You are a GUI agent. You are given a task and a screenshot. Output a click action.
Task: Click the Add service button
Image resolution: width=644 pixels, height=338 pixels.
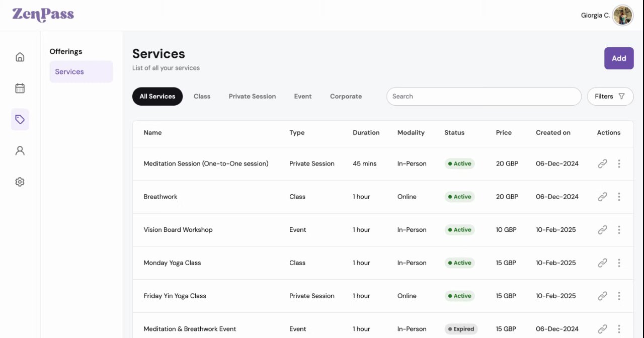pyautogui.click(x=618, y=58)
